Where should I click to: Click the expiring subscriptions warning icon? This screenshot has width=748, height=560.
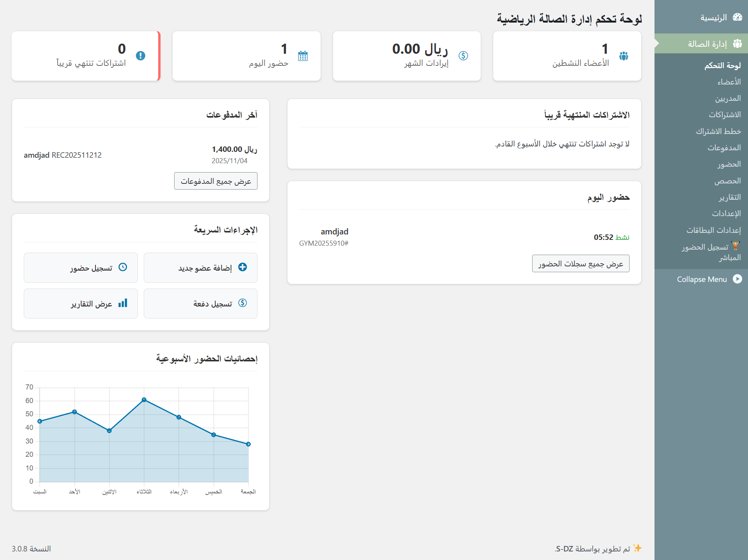(x=141, y=56)
